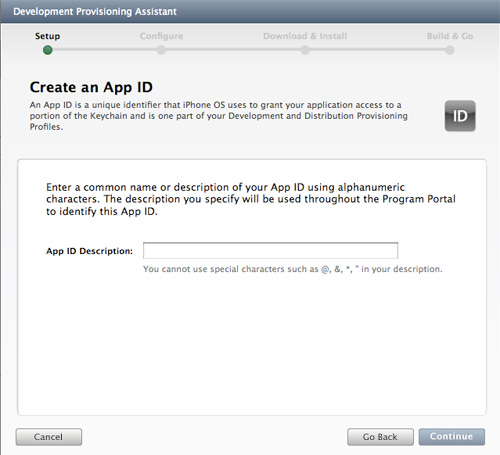Open the Setup step label
This screenshot has width=500, height=455.
coord(48,36)
